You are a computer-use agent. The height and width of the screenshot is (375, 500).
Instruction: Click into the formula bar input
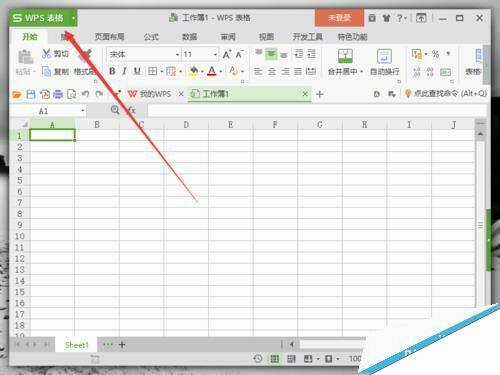[x=317, y=110]
